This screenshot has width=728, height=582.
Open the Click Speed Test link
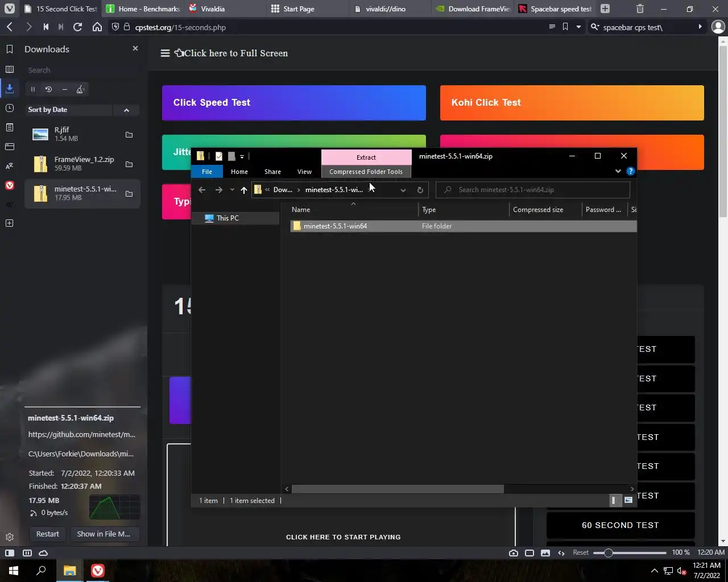pos(294,103)
